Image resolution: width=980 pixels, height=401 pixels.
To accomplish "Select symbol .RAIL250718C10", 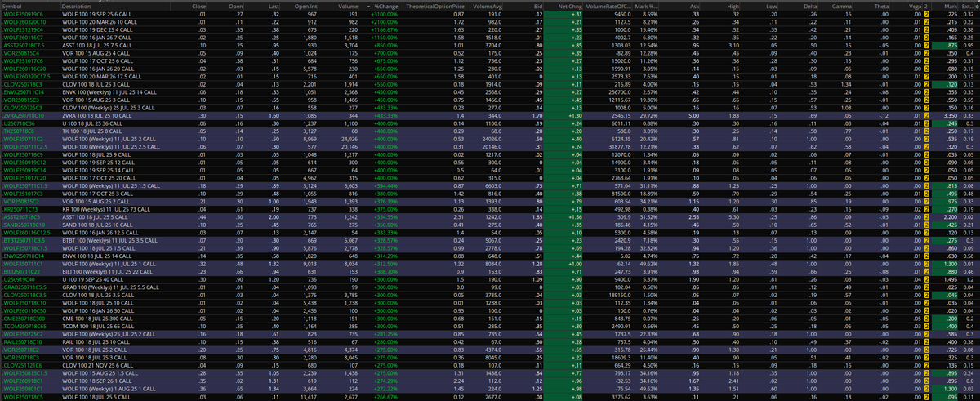I will pos(20,341).
